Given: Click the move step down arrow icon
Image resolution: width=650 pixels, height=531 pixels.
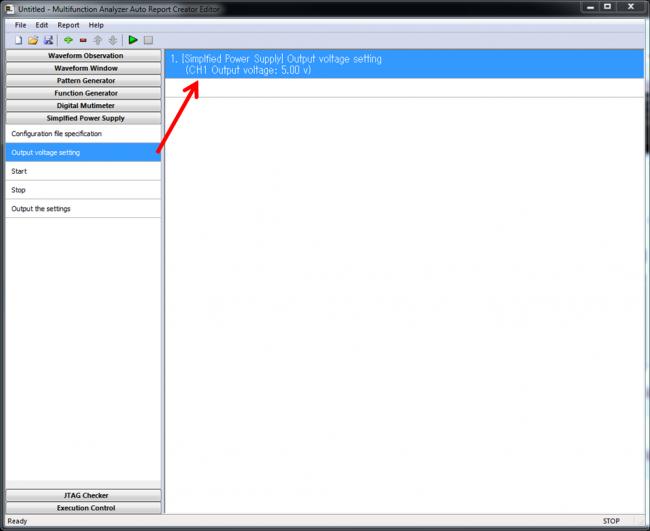Looking at the screenshot, I should 113,40.
